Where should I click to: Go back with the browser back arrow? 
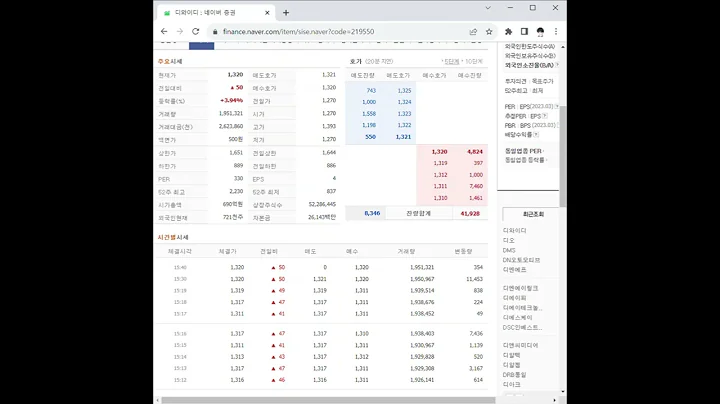[x=164, y=31]
